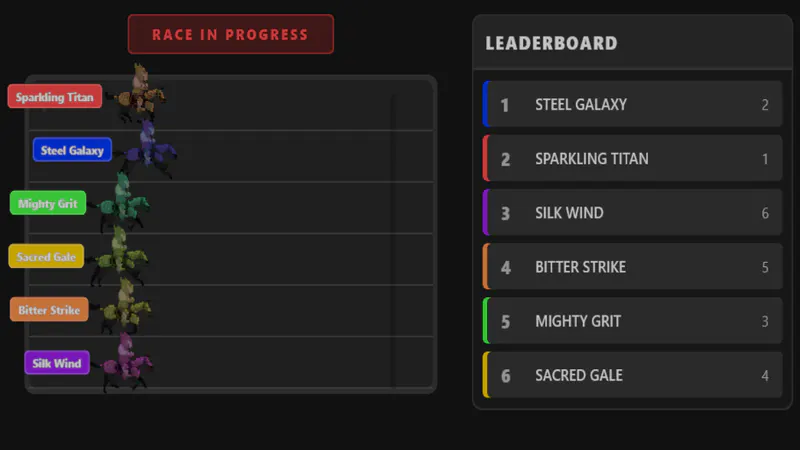Click the Leaderboard panel heading
This screenshot has width=800, height=450.
[x=551, y=43]
